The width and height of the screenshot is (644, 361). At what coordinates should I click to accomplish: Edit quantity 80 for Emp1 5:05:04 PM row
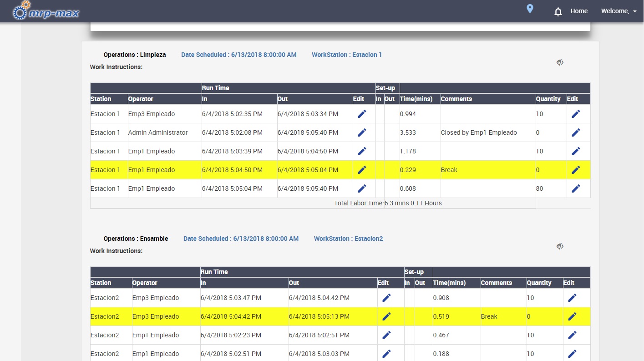(576, 188)
